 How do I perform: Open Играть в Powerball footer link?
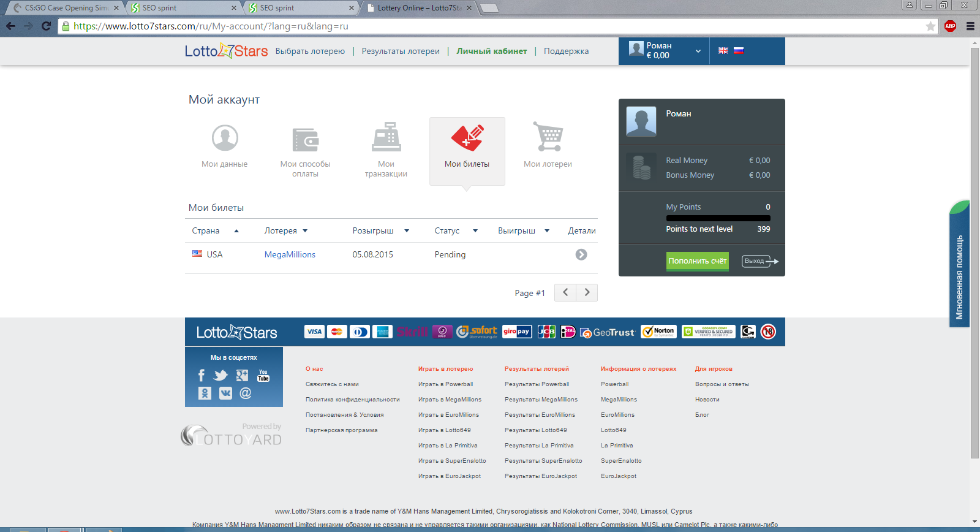click(445, 384)
